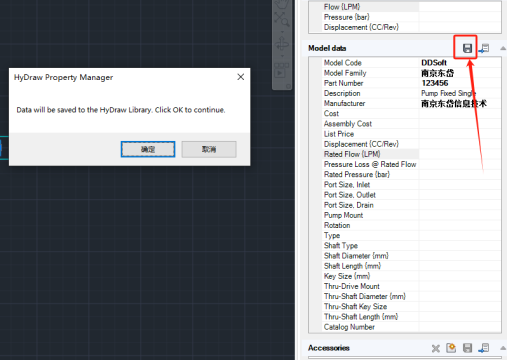This screenshot has height=360, width=507.
Task: Save Model data to library icon
Action: pos(467,48)
